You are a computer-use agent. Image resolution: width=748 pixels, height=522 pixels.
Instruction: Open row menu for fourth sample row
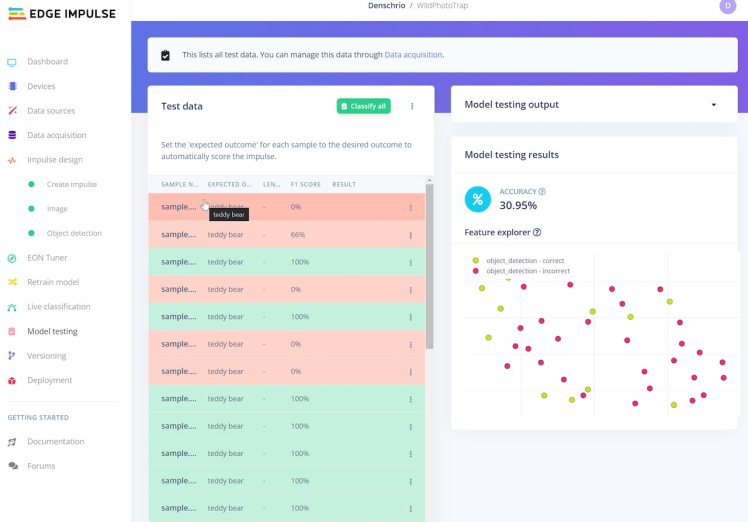pos(411,290)
